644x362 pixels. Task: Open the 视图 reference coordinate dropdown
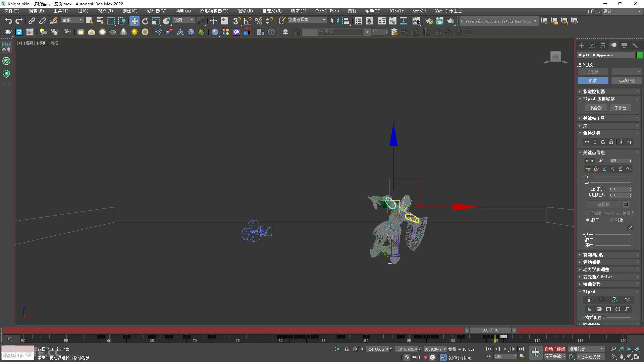point(183,20)
